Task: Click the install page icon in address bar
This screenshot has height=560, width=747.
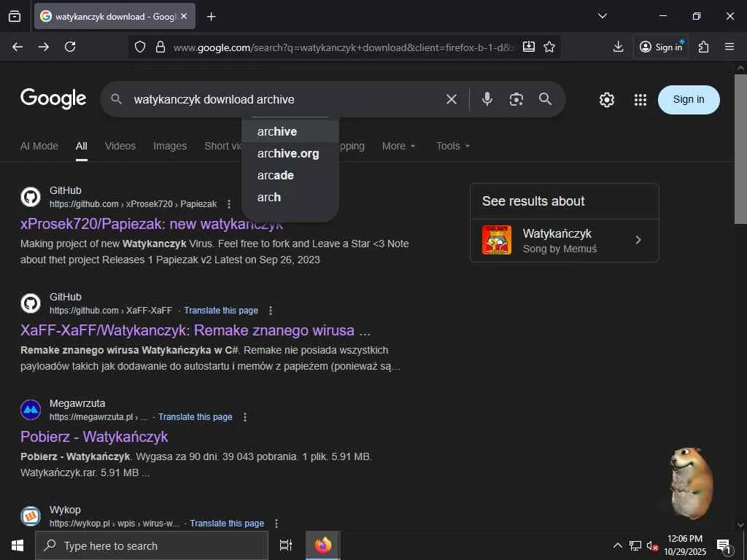Action: click(529, 47)
